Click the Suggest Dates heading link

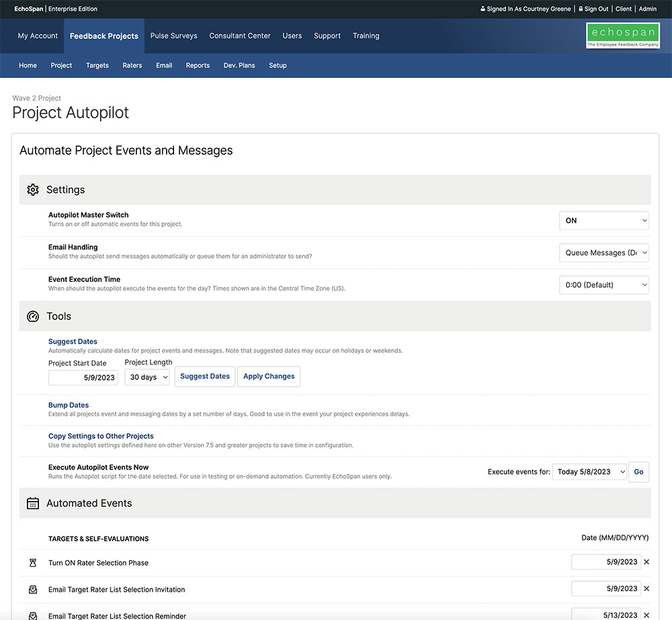pos(73,342)
